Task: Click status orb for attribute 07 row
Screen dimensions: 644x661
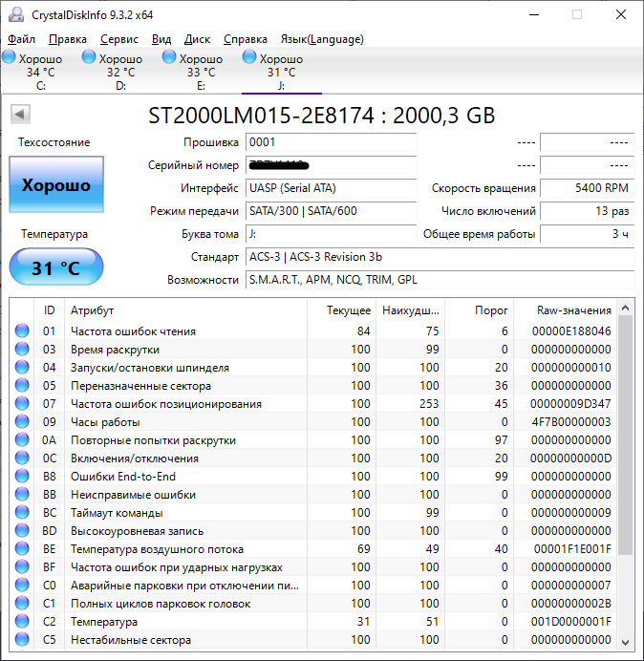Action: pos(22,403)
